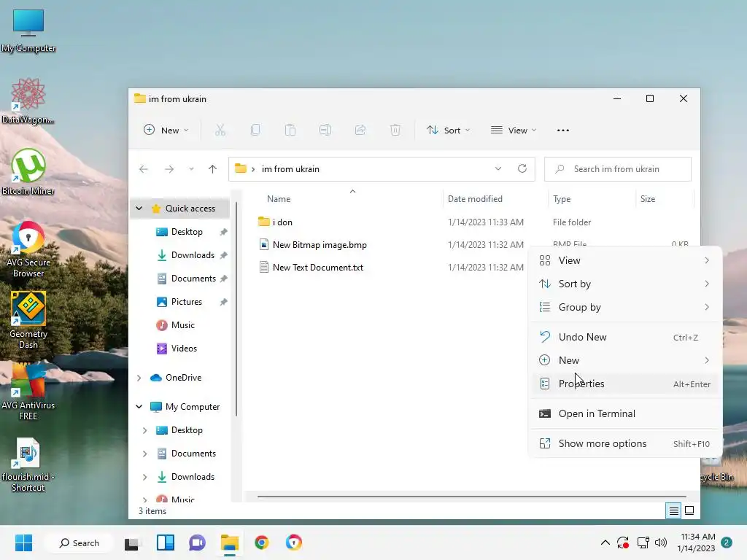The height and width of the screenshot is (560, 747).
Task: Collapse Quick access tree node
Action: click(x=139, y=208)
